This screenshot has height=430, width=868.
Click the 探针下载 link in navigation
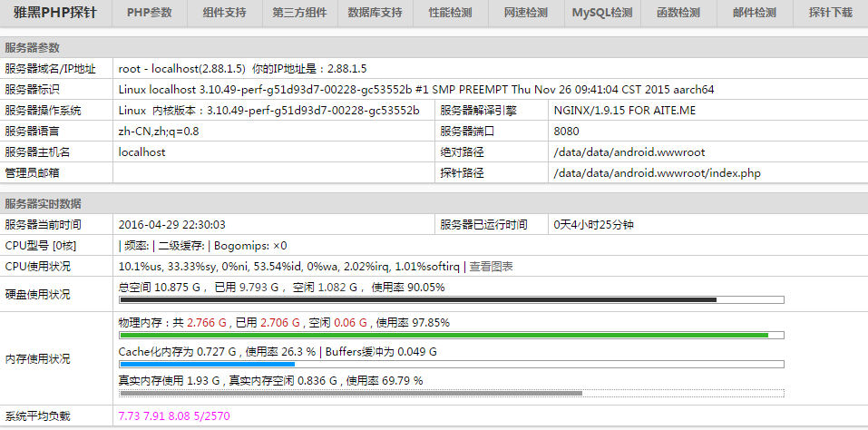pos(830,13)
